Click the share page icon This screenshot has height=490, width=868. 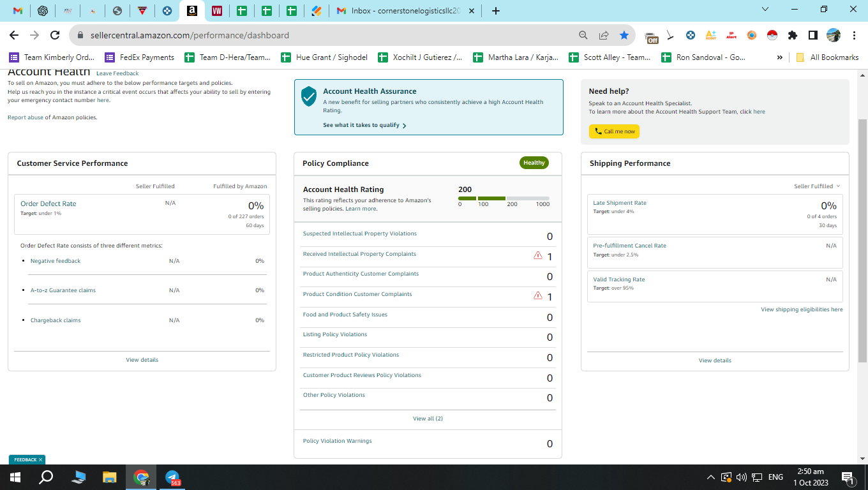click(x=603, y=35)
